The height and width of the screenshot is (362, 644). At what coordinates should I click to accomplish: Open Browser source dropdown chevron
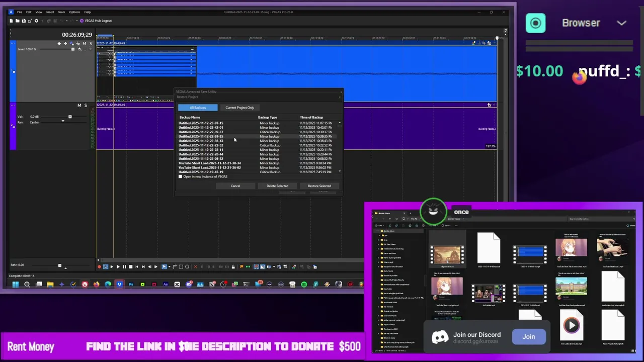[621, 23]
